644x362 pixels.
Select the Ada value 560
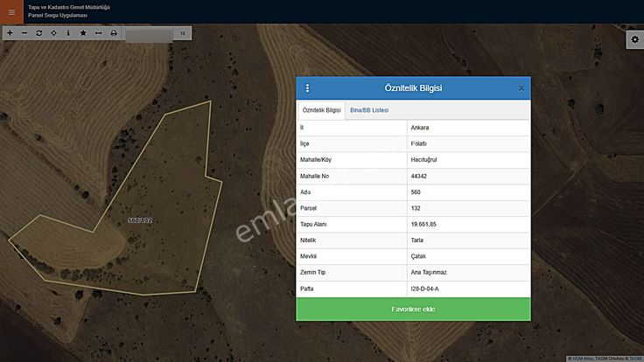pos(416,192)
